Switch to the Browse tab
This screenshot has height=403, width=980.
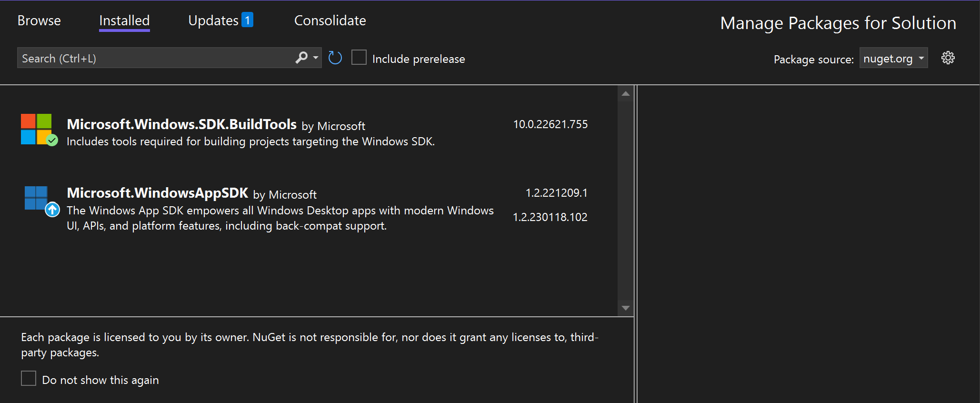39,20
